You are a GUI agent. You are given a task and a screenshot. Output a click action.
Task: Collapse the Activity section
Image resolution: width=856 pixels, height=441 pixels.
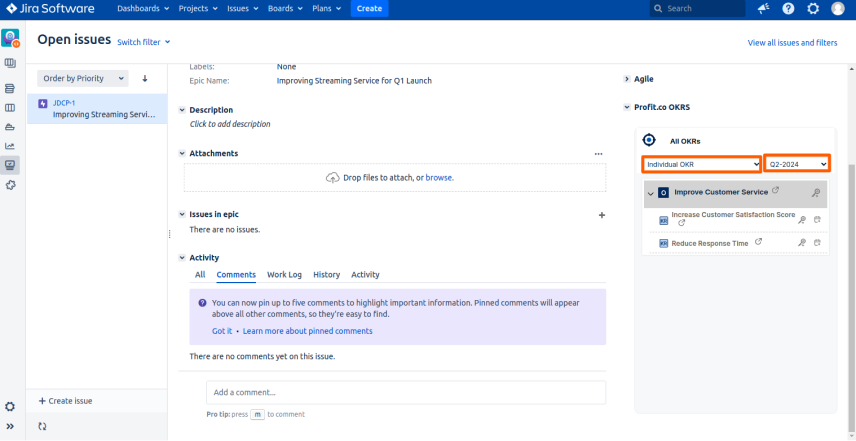[182, 258]
